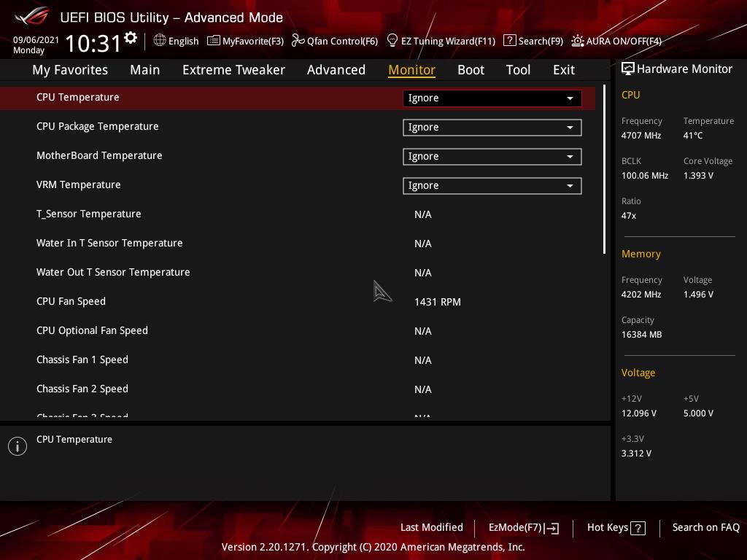Click the 16384 MB capacity value
Viewport: 747px width, 560px height.
[x=641, y=335]
